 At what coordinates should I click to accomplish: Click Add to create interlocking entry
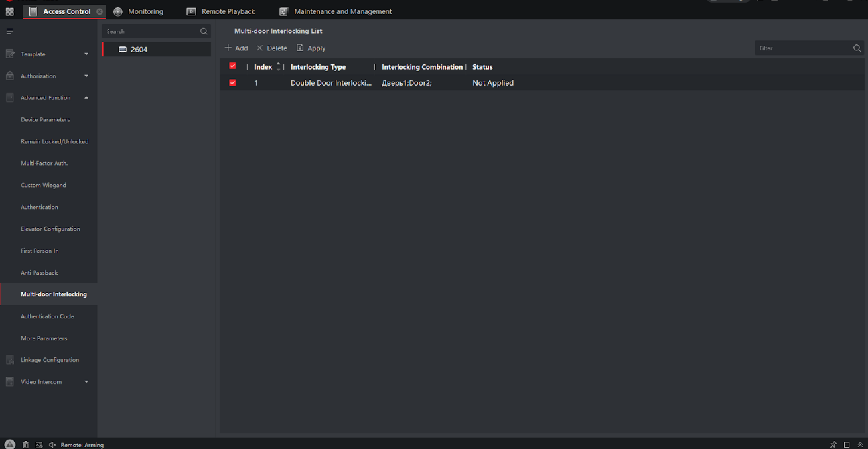(x=236, y=48)
